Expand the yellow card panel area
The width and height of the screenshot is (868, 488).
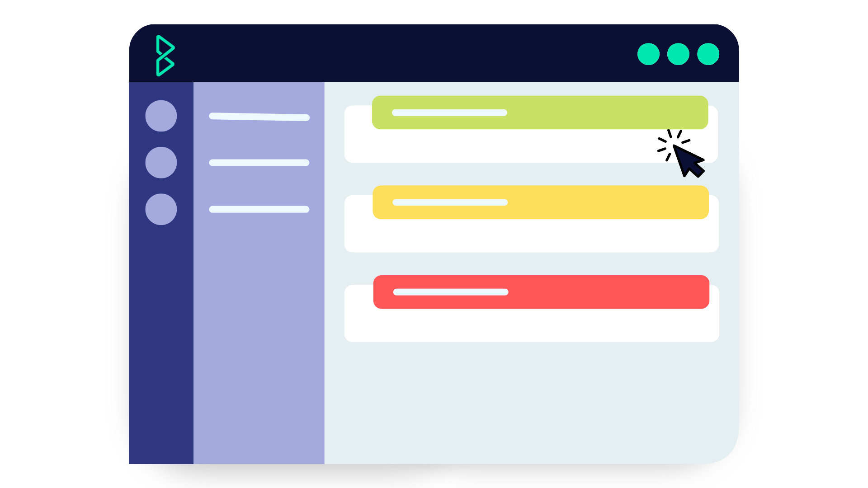point(539,202)
